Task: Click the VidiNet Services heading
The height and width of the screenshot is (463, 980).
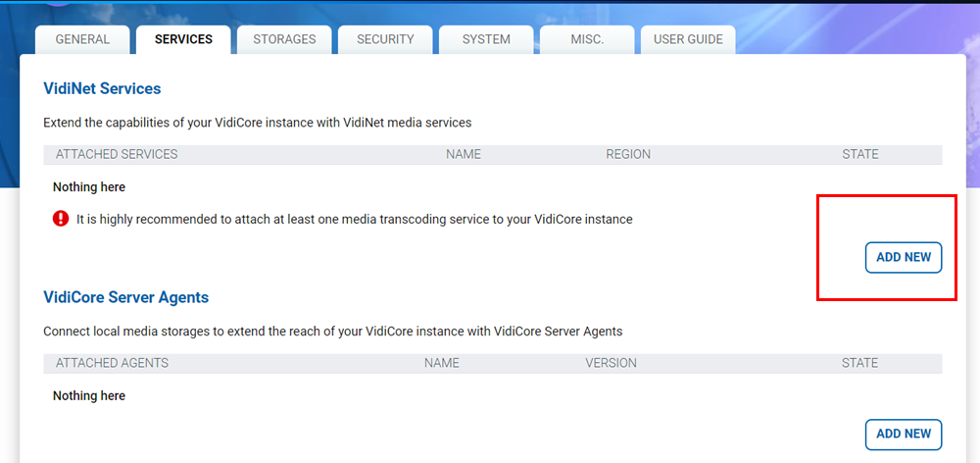Action: pyautogui.click(x=102, y=88)
